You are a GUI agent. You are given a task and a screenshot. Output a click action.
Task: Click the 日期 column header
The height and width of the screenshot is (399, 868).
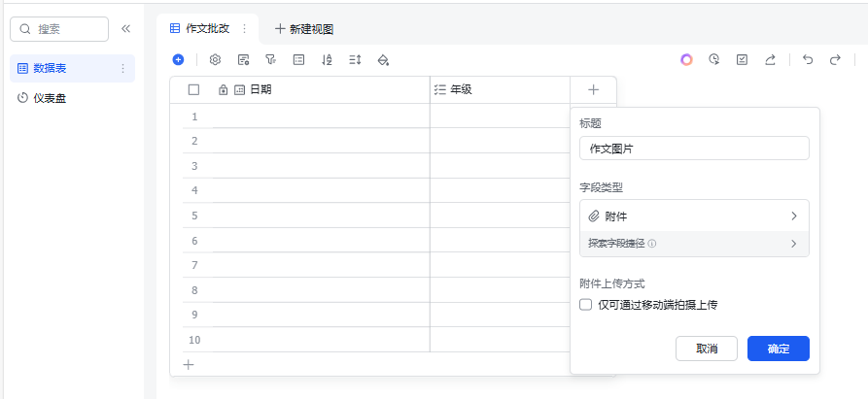(321, 89)
